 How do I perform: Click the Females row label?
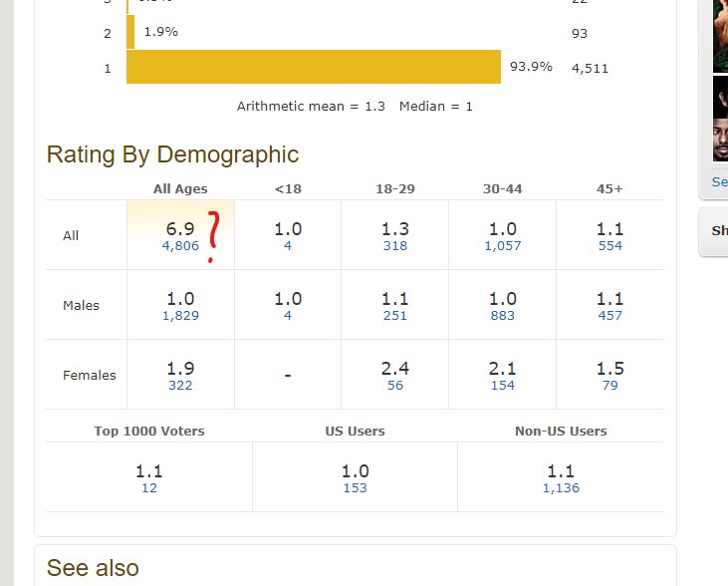[x=90, y=375]
